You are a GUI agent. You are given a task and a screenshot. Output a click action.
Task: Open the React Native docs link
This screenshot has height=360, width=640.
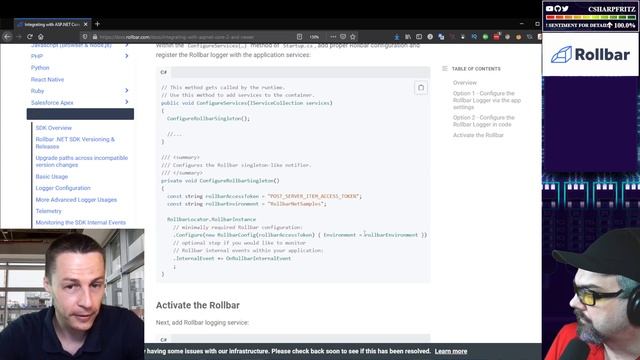(47, 80)
